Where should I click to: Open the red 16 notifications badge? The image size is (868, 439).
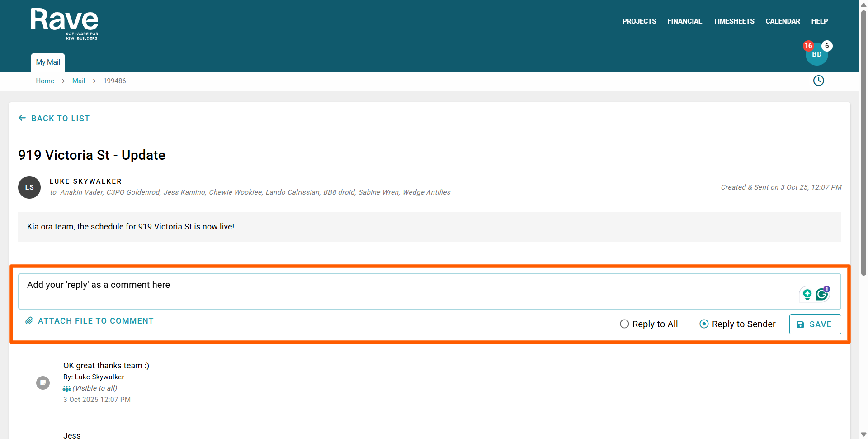808,46
